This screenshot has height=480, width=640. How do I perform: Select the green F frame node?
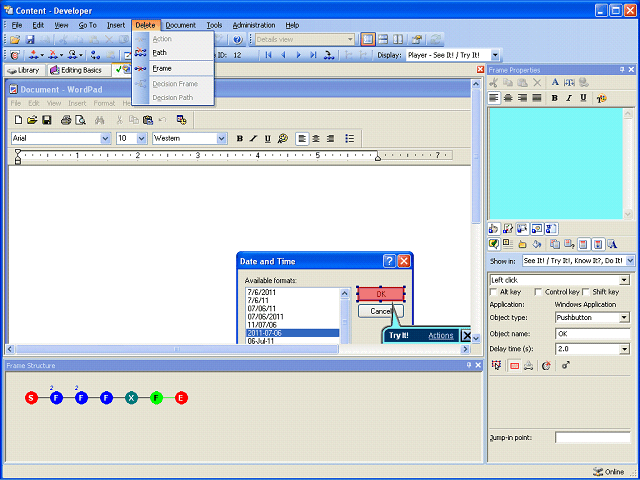156,398
